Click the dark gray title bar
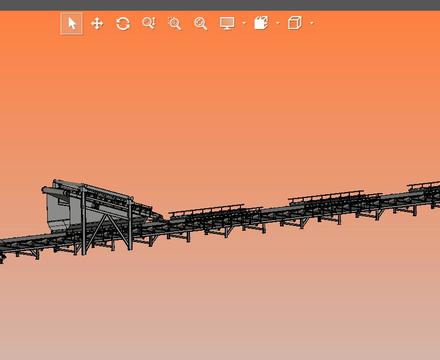The width and height of the screenshot is (440, 360). (220, 5)
